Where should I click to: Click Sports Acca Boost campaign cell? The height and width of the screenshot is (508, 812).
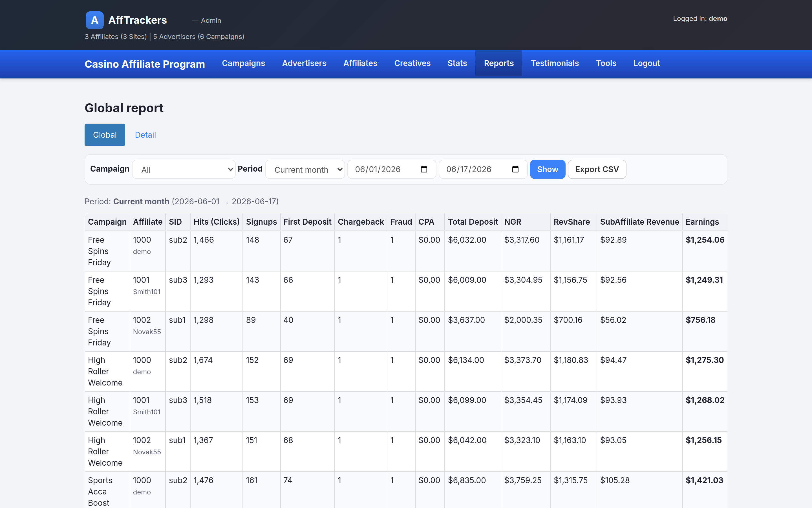click(107, 490)
